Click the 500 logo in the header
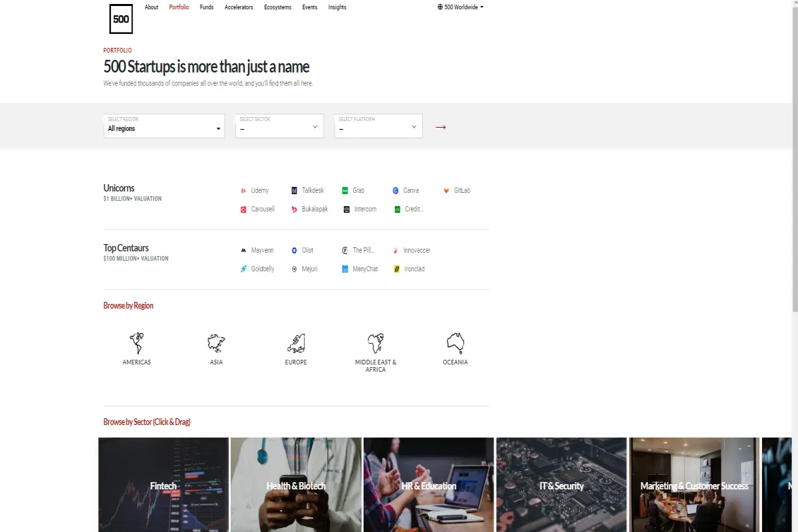The width and height of the screenshot is (798, 532). (x=121, y=19)
